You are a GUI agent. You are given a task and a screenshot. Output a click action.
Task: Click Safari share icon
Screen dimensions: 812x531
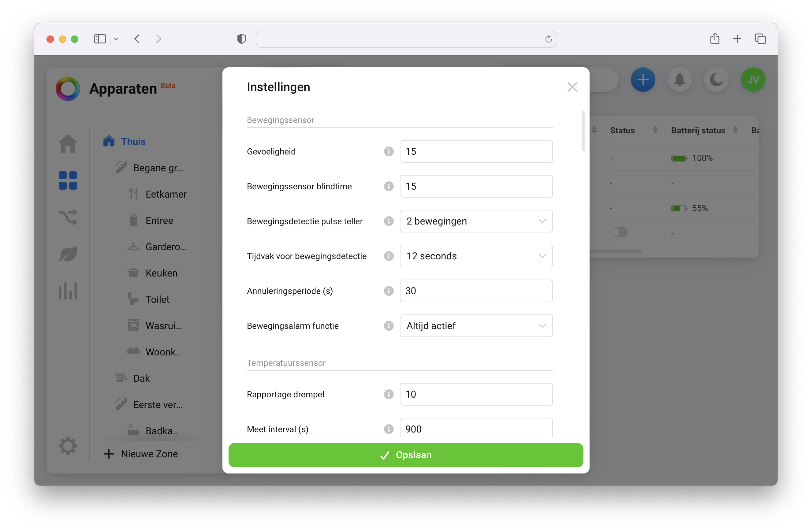pos(715,39)
